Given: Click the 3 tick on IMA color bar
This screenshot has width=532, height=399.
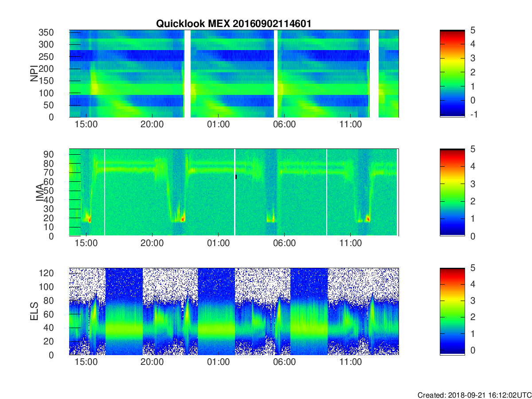Looking at the screenshot, I should point(473,184).
